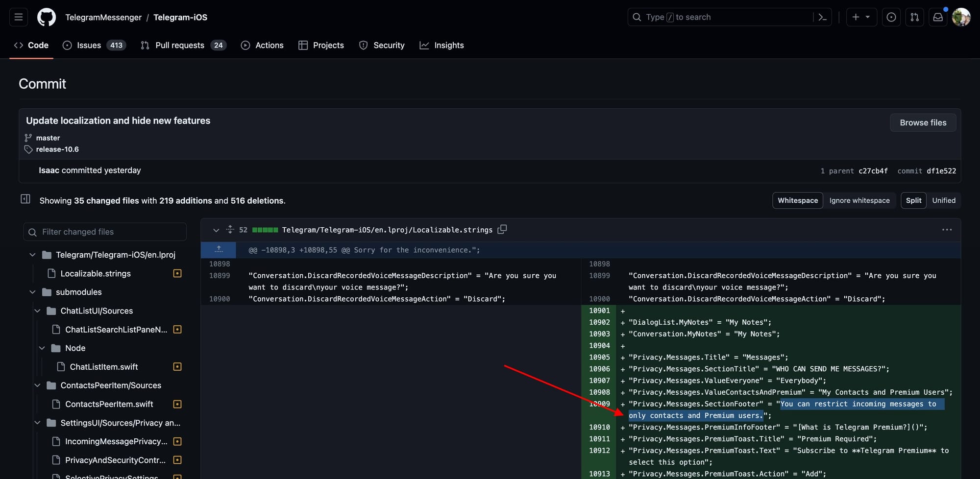Open the Localizable.strings diff file path
The width and height of the screenshot is (980, 479).
387,230
